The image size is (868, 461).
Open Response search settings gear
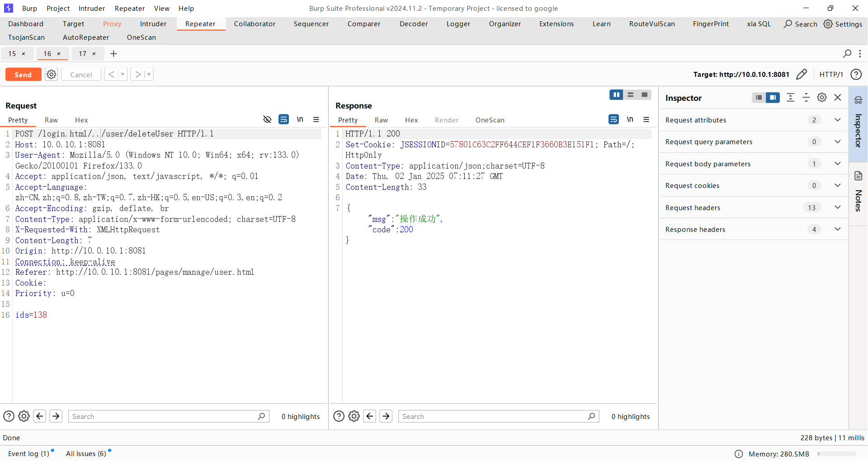point(354,416)
